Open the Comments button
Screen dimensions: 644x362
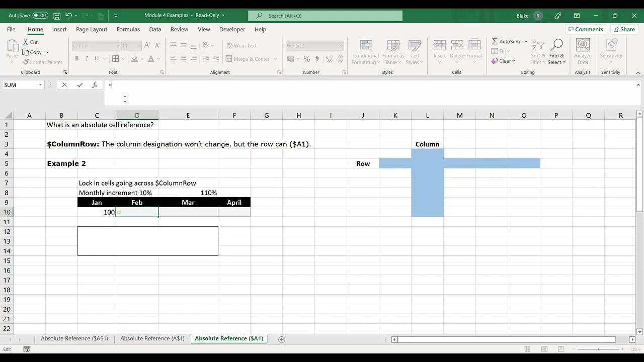click(x=586, y=29)
